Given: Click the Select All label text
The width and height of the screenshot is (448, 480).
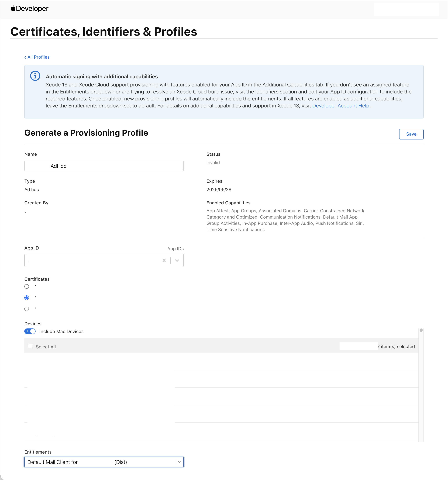Looking at the screenshot, I should tap(46, 347).
